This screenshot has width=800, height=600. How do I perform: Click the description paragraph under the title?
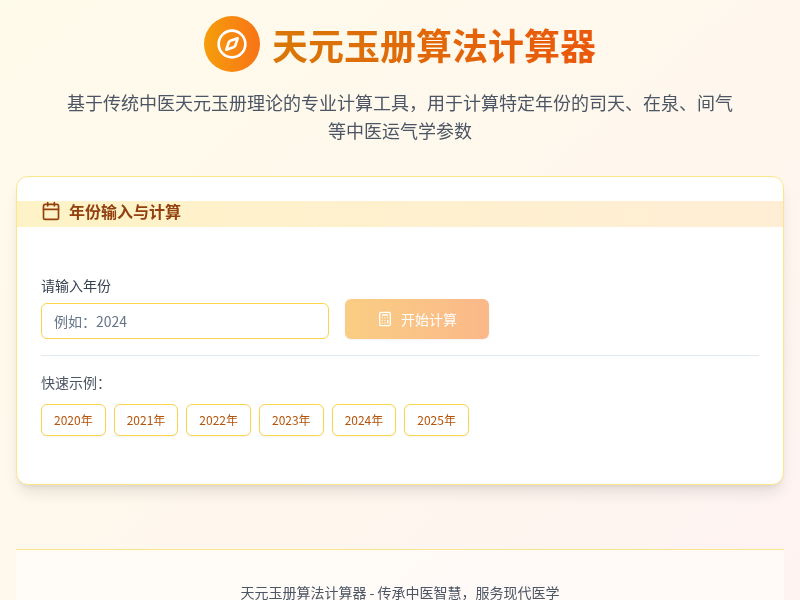(400, 117)
